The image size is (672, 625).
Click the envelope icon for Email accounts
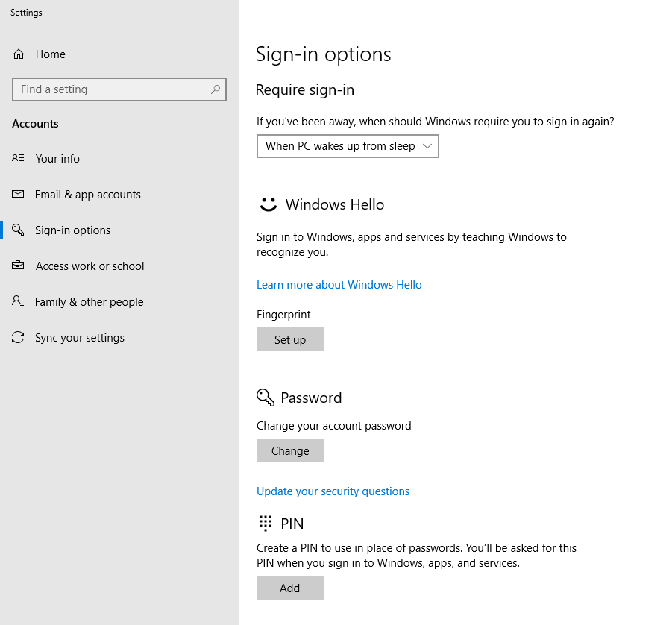point(19,194)
